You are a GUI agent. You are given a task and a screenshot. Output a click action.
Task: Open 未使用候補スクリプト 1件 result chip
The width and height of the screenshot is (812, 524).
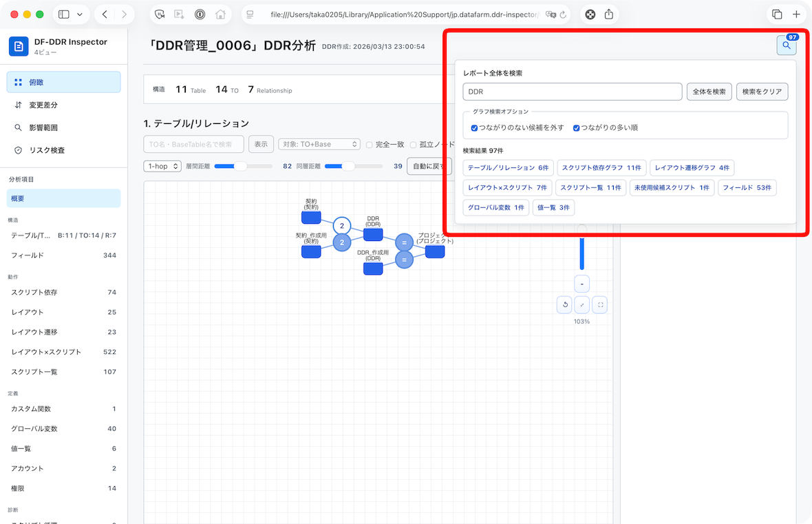pyautogui.click(x=672, y=187)
